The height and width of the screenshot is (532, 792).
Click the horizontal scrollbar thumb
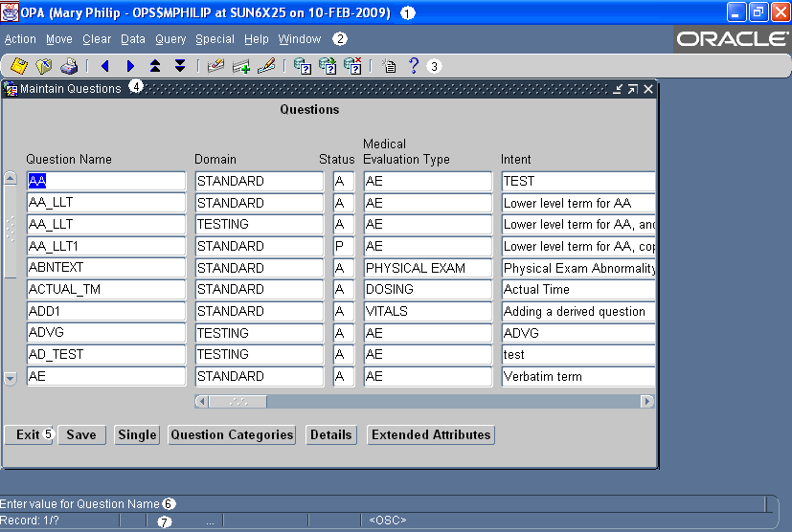(x=238, y=401)
